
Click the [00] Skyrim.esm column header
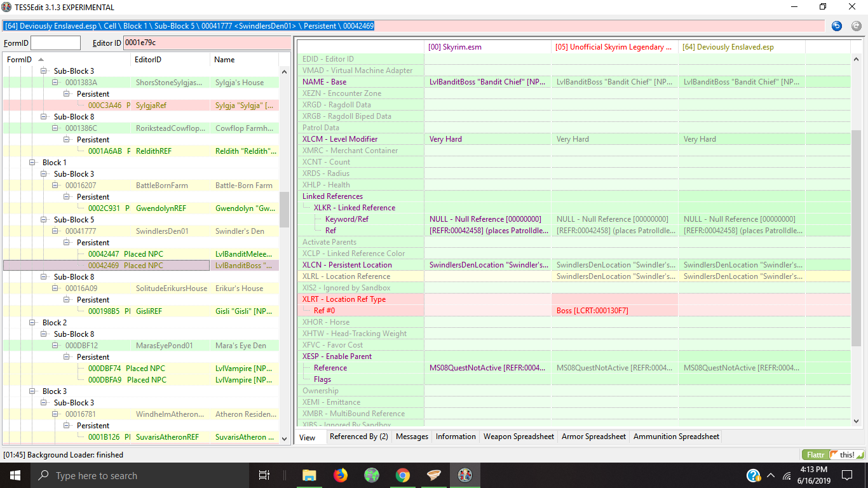487,47
